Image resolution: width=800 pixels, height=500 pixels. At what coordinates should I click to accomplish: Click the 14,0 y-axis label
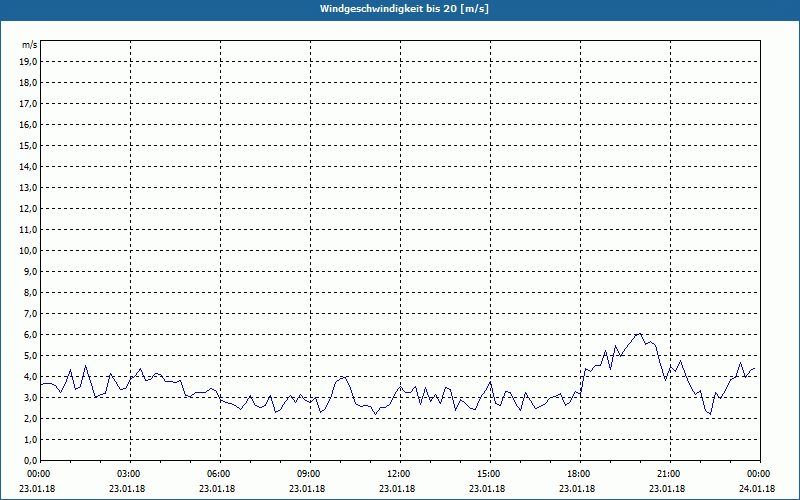[28, 166]
